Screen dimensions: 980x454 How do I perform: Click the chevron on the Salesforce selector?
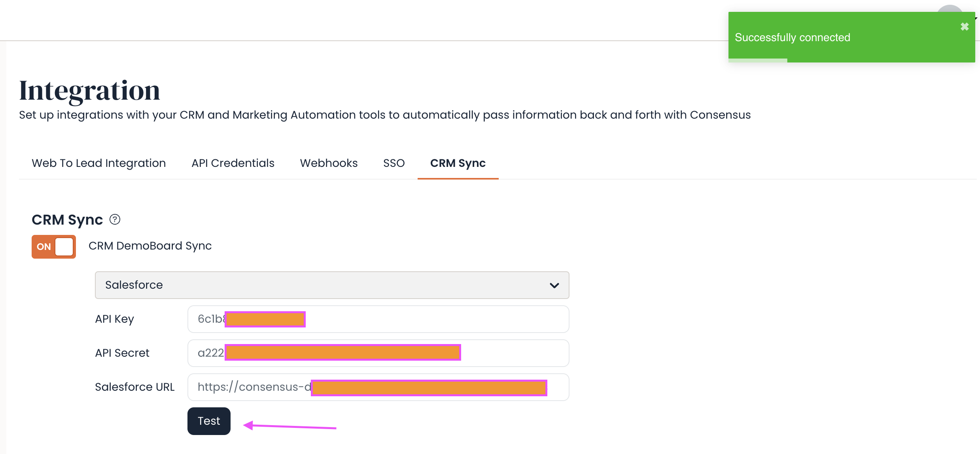[554, 285]
